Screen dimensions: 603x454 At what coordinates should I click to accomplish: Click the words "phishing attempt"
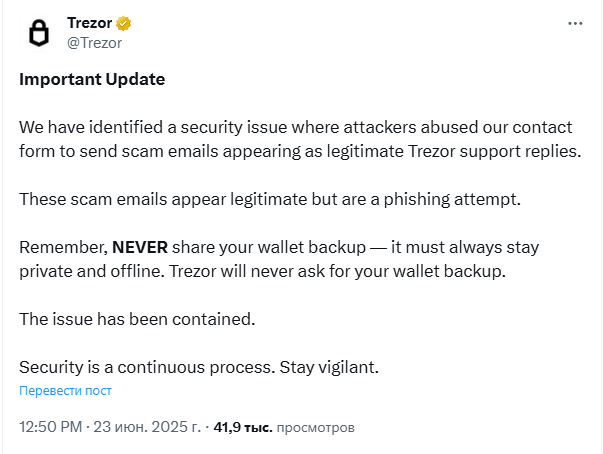[x=452, y=200]
